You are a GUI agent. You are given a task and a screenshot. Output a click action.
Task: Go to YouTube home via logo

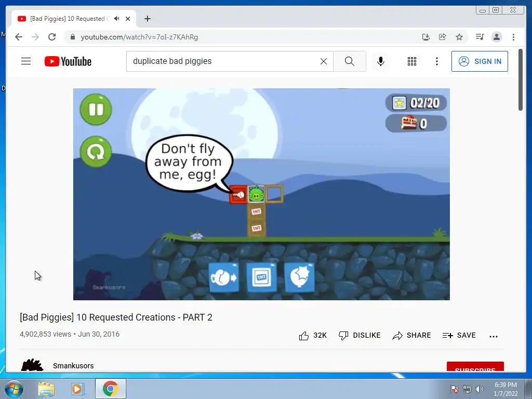click(x=68, y=61)
